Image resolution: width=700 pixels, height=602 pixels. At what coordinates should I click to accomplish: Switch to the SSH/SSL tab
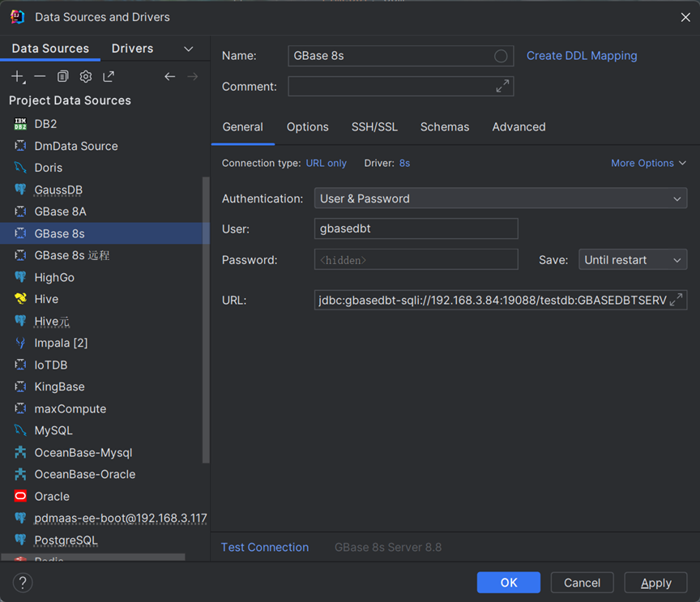pyautogui.click(x=374, y=127)
